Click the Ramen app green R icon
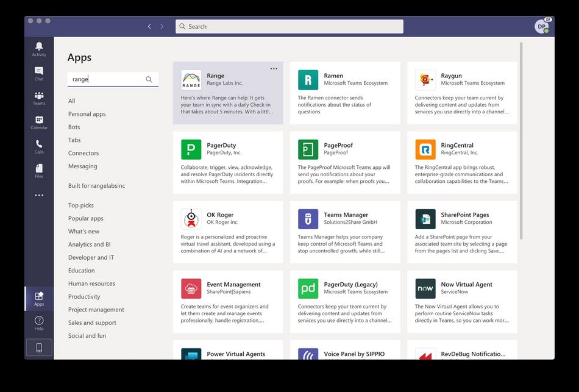The width and height of the screenshot is (579, 392). (308, 80)
